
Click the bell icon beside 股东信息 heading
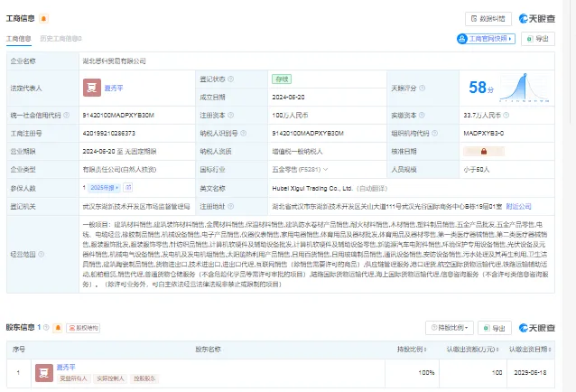point(58,328)
